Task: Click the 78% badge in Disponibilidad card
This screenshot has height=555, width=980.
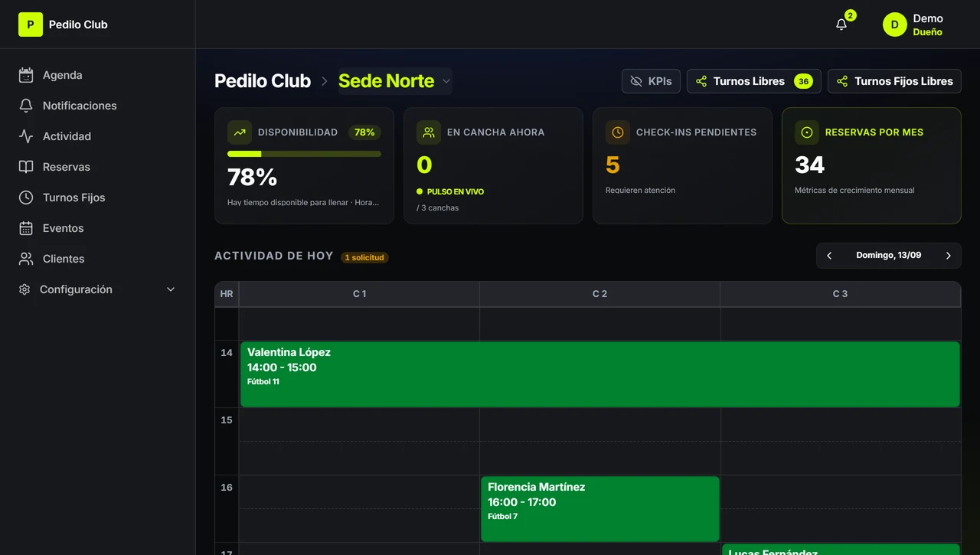Action: 364,132
